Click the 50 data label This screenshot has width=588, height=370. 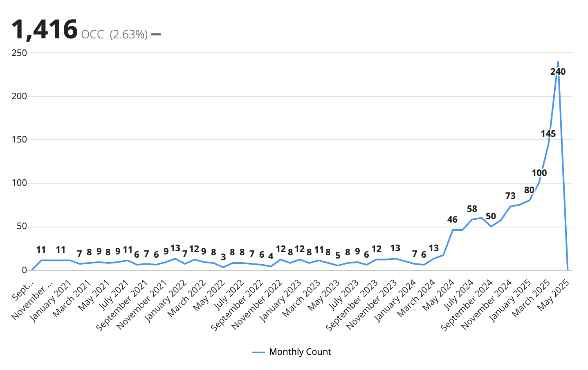point(491,216)
